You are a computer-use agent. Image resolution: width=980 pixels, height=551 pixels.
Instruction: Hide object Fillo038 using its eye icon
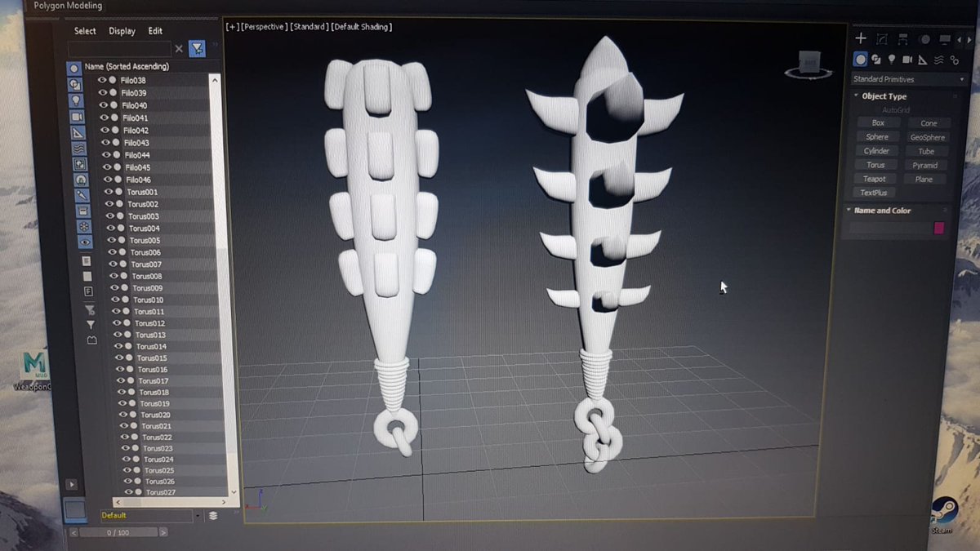(x=103, y=80)
